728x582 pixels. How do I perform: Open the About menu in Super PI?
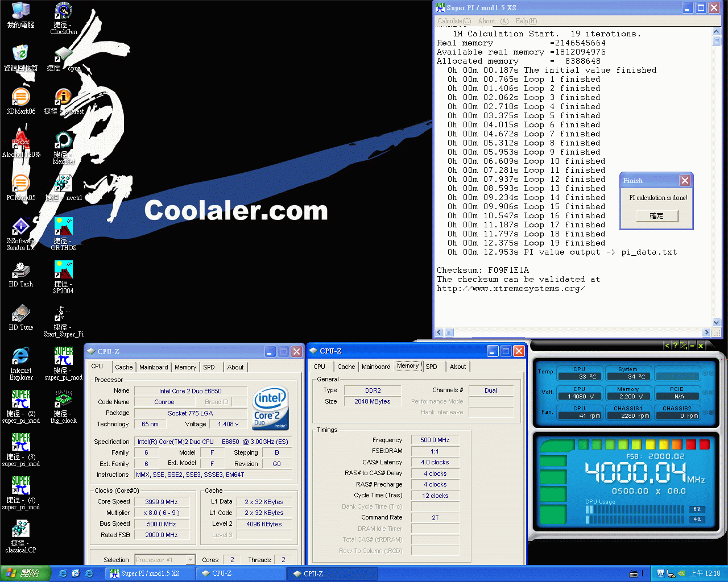click(x=493, y=21)
